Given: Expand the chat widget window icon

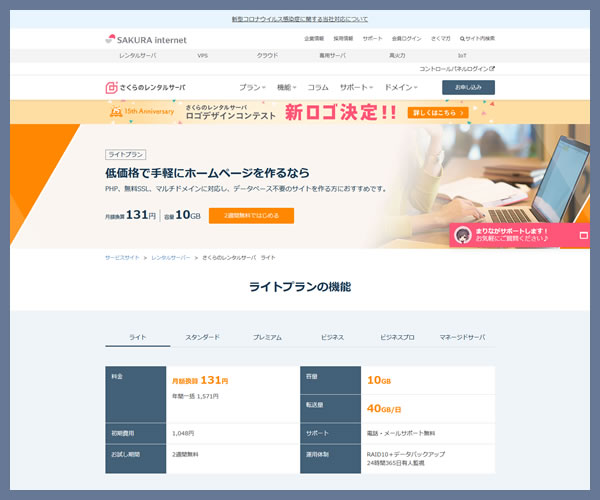Looking at the screenshot, I should [584, 235].
